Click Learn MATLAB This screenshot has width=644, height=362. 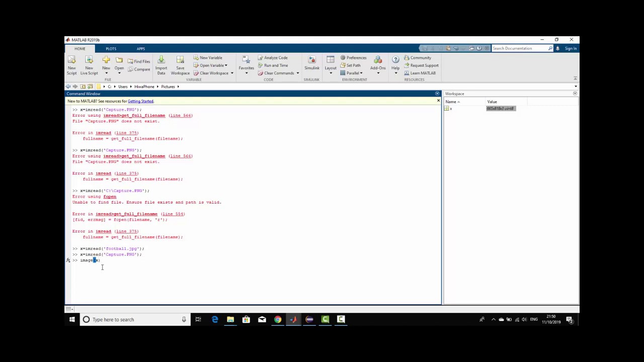click(x=419, y=73)
